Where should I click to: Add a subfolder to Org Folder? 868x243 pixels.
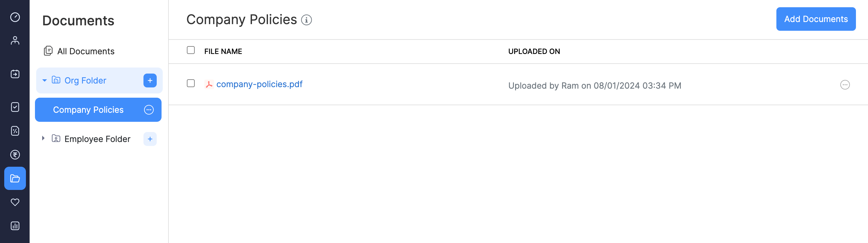point(150,80)
